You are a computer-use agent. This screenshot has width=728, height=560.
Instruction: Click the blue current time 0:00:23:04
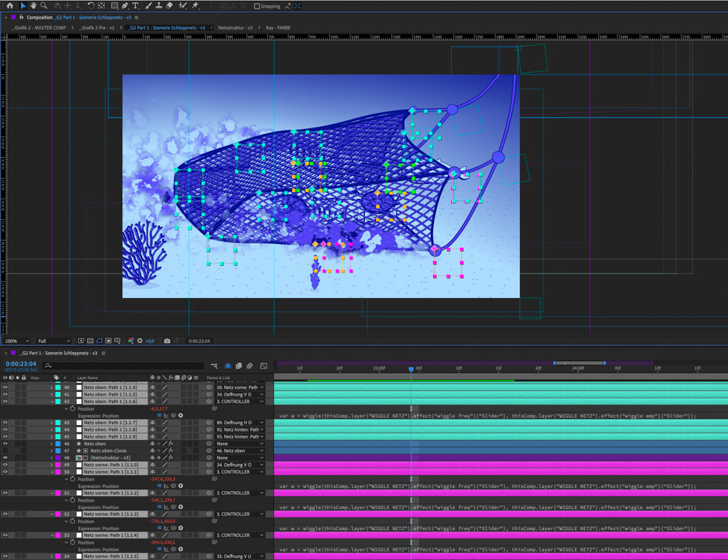21,364
